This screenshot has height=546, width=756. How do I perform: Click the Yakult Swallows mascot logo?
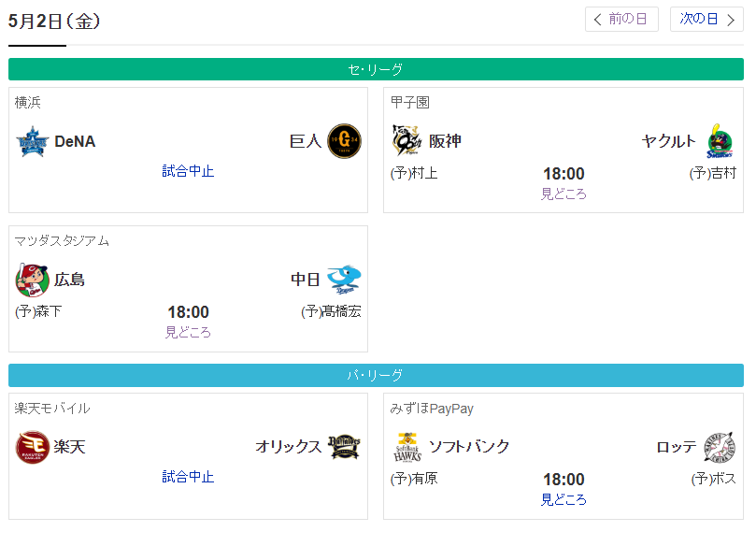tap(720, 141)
